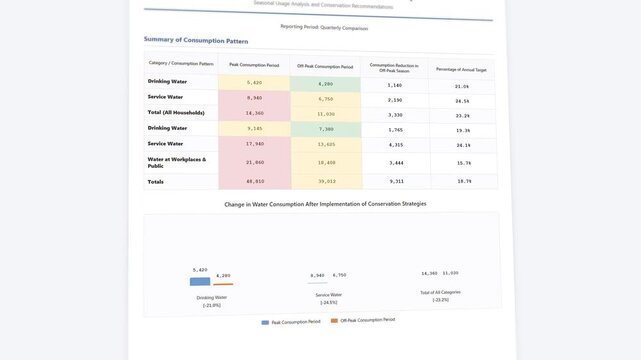
Task: Click red Totals cell 48,810
Action: [x=255, y=181]
